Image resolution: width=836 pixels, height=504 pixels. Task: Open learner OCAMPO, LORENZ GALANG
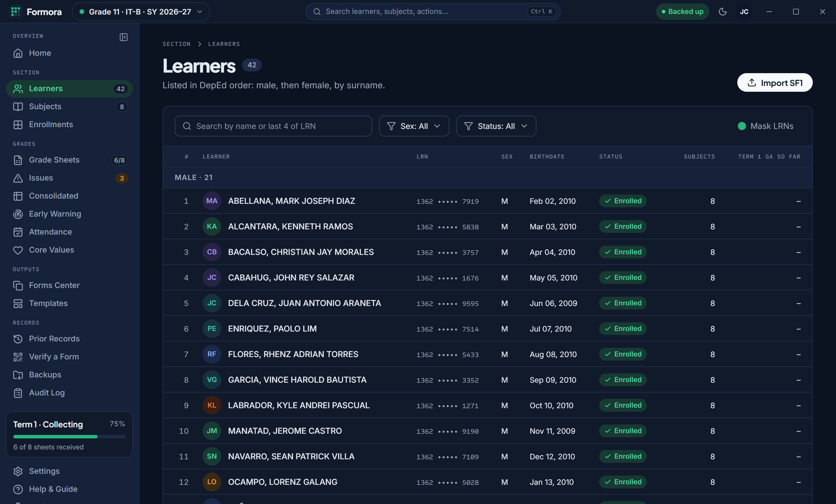[283, 482]
